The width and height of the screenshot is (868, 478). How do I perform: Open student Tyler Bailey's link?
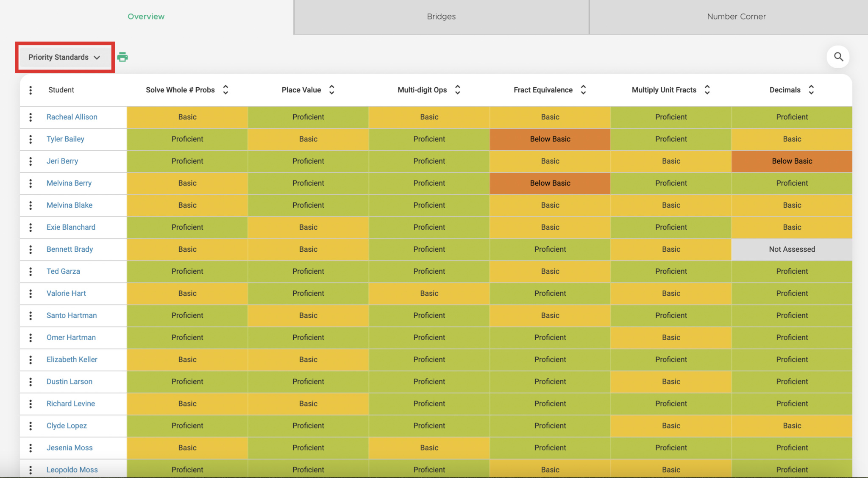point(65,139)
